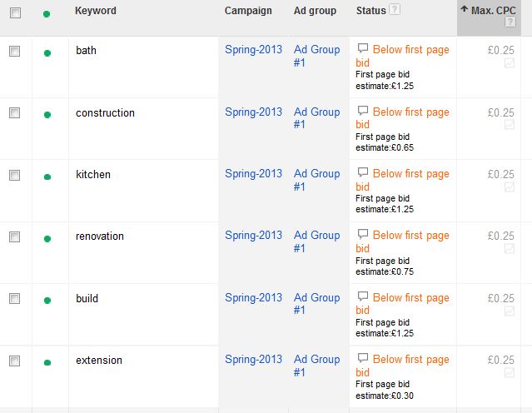Click the speech bubble icon in extension row
This screenshot has height=413, width=532.
pyautogui.click(x=363, y=358)
